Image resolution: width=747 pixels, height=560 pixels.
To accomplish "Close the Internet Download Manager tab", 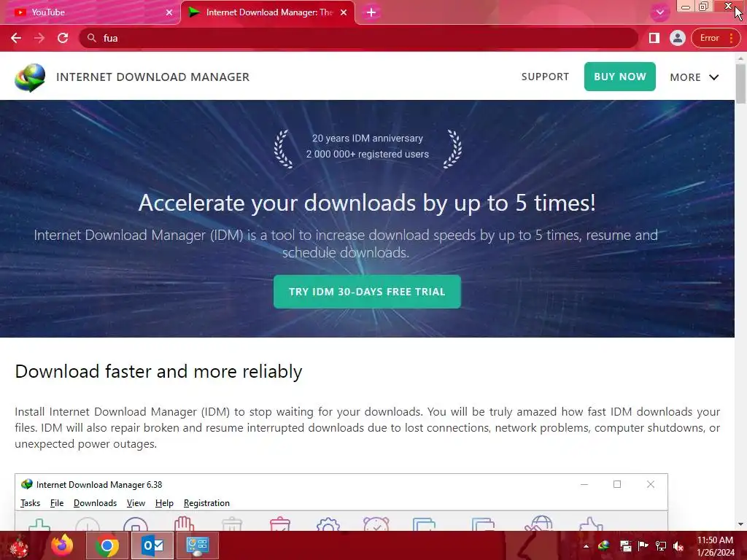I will click(344, 12).
